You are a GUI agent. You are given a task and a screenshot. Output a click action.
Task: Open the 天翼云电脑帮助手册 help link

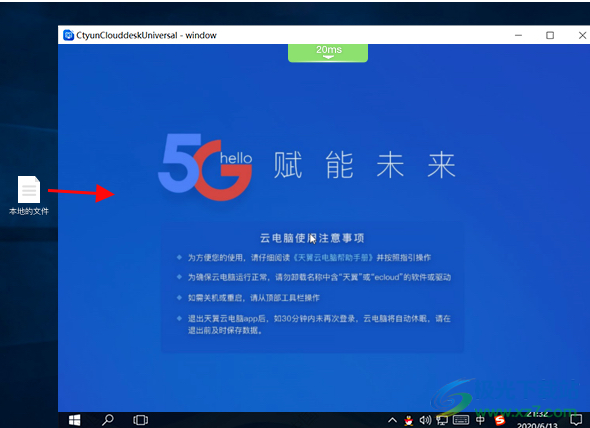(333, 257)
